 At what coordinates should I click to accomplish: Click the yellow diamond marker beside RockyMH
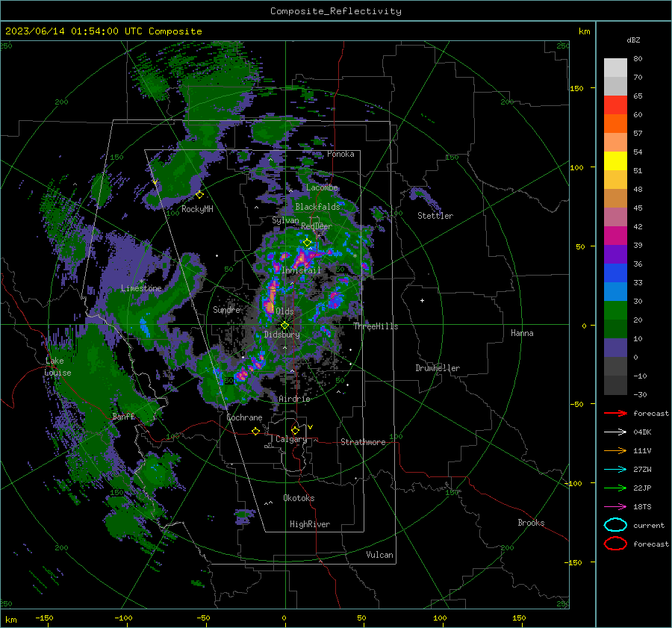[199, 195]
